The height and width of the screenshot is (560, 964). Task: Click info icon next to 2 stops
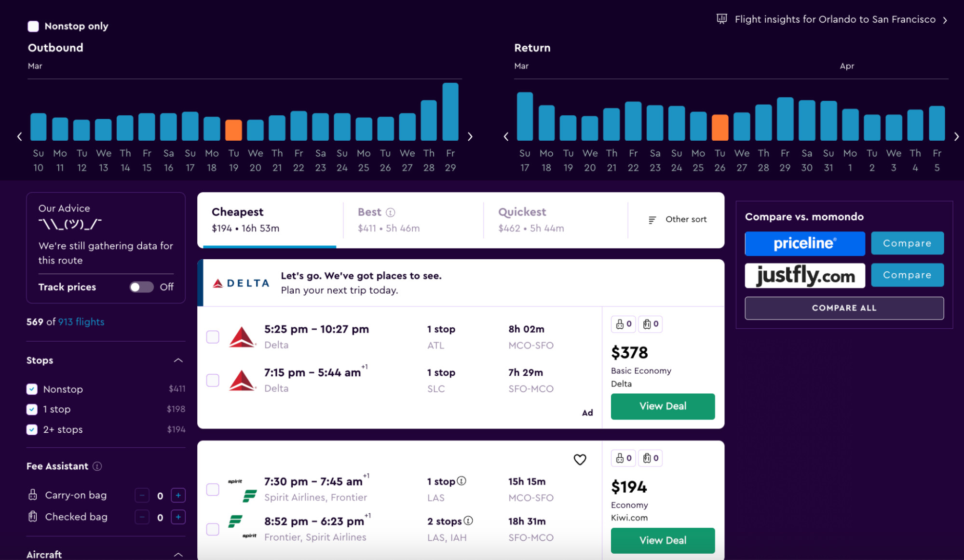[468, 520]
